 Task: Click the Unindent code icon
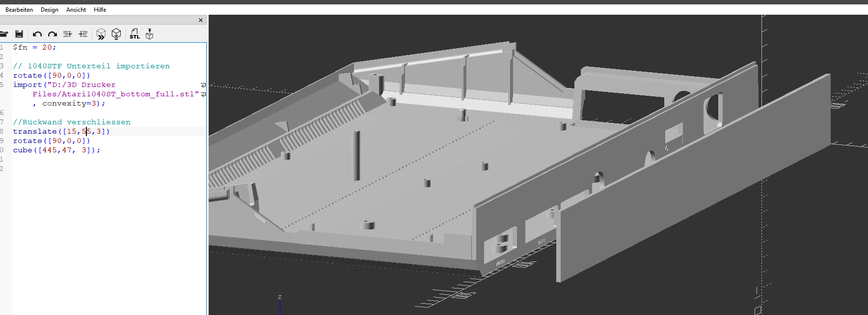[x=68, y=34]
